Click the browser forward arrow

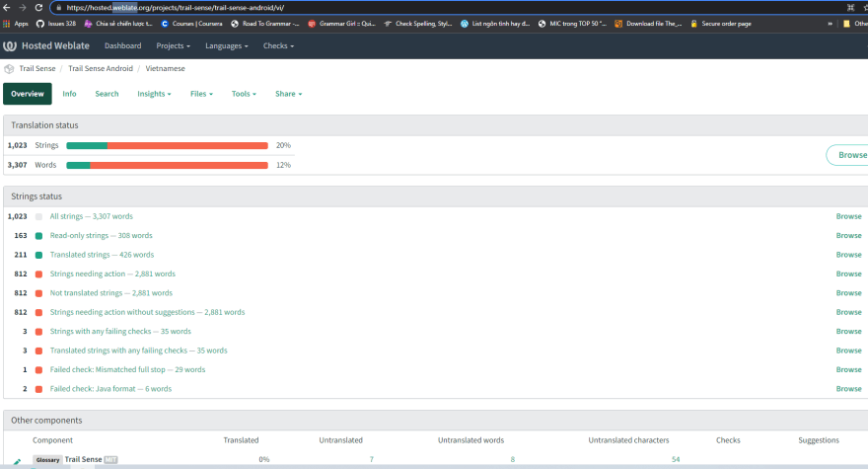[x=23, y=8]
